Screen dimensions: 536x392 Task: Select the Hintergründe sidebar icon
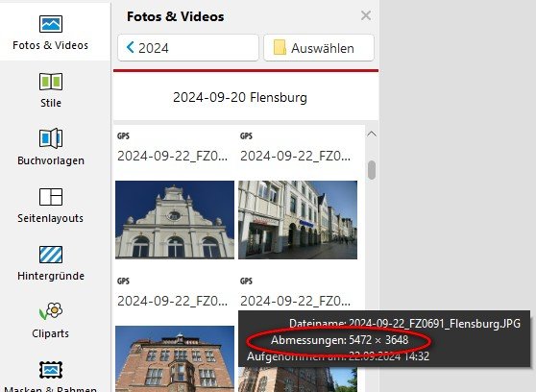51,255
